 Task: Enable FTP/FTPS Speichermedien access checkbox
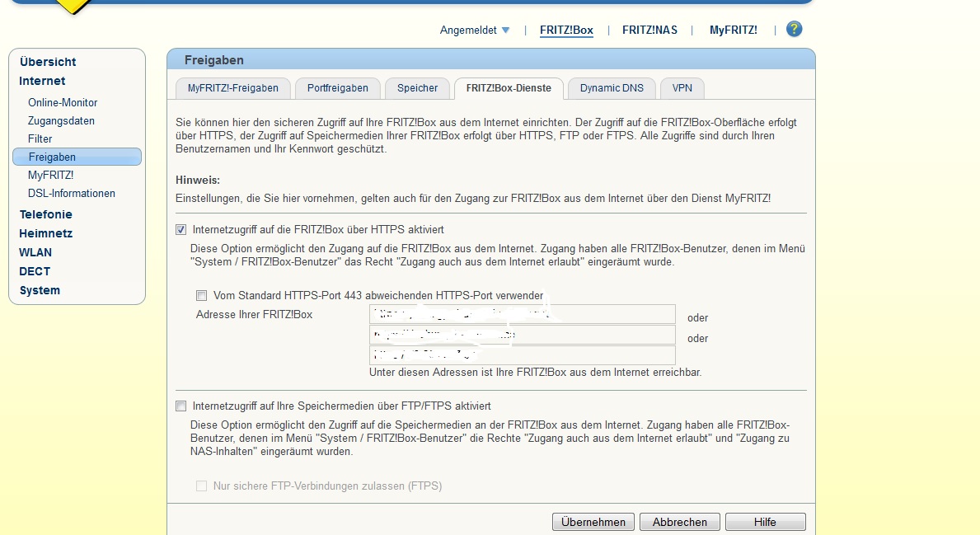[x=181, y=406]
